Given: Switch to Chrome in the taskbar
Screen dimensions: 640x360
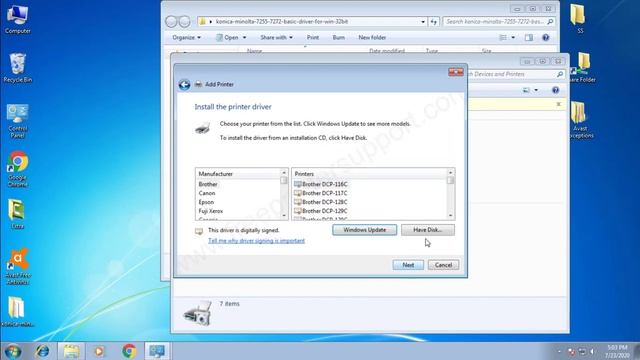Looking at the screenshot, I should (x=129, y=351).
